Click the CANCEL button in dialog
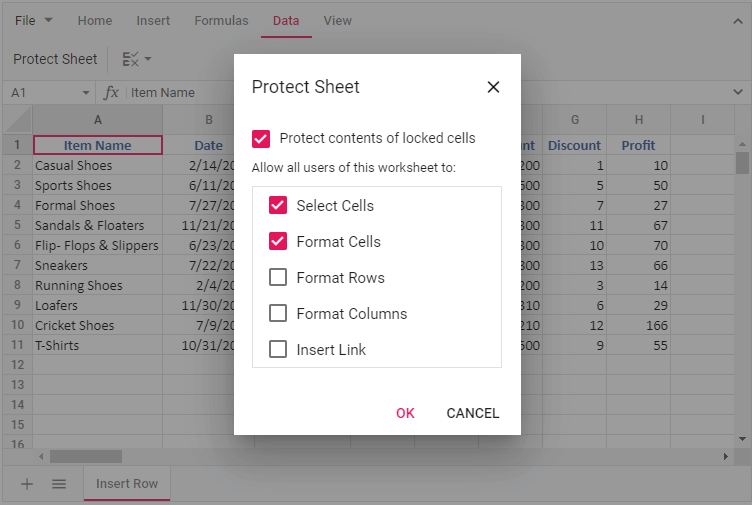This screenshot has height=505, width=752. [x=472, y=413]
